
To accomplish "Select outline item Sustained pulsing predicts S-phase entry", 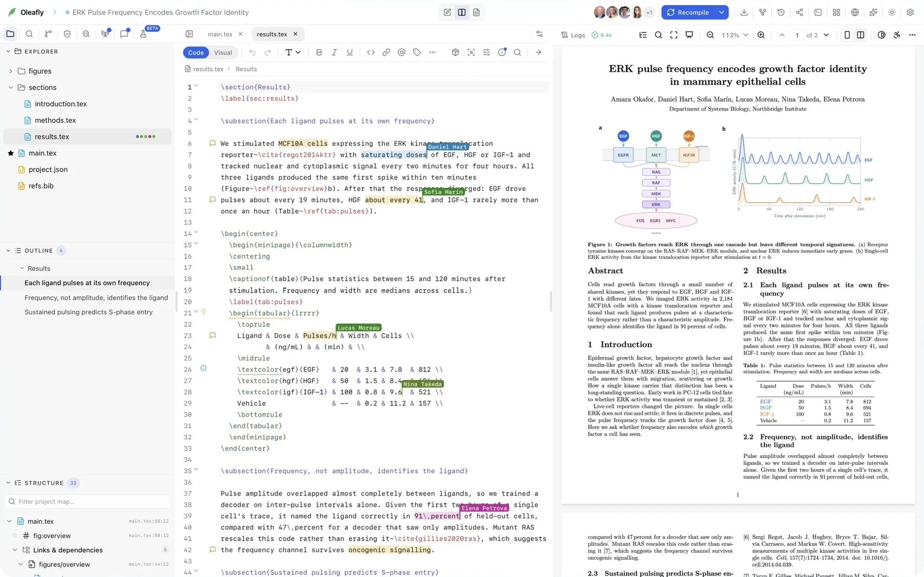I will (x=89, y=312).
